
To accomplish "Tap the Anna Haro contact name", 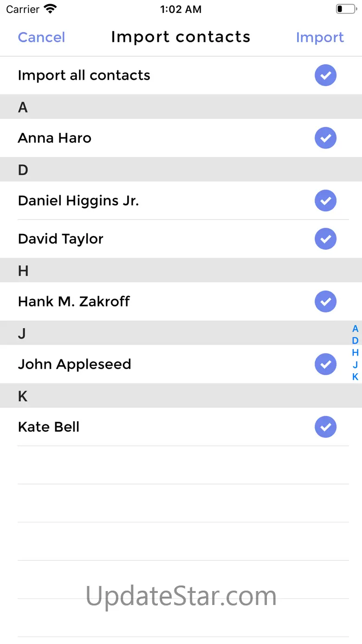I will tap(54, 138).
